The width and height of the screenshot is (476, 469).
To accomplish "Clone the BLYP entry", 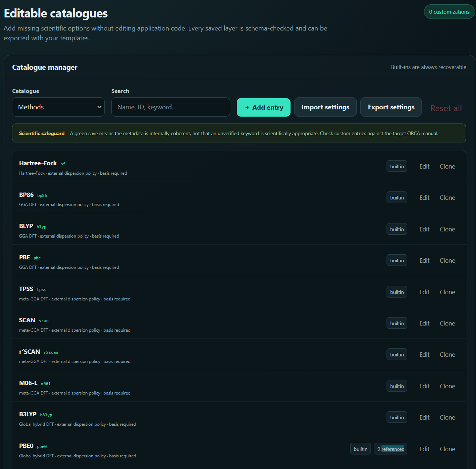I will click(x=447, y=229).
